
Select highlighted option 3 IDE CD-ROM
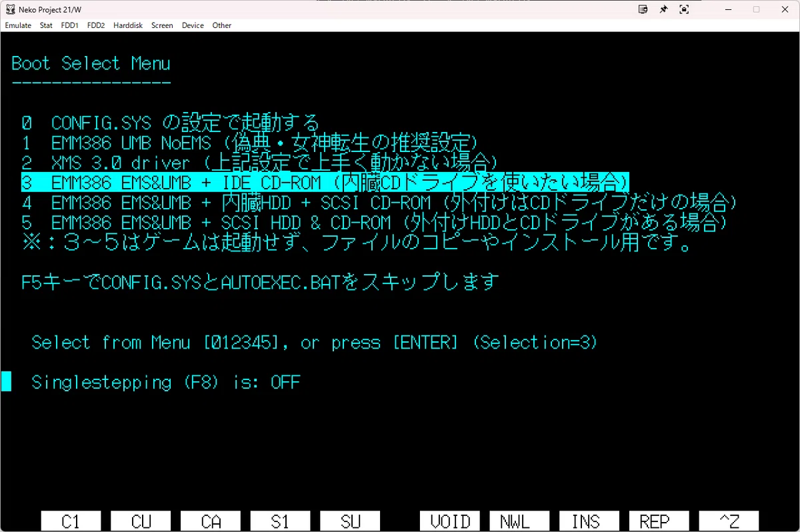(x=325, y=182)
